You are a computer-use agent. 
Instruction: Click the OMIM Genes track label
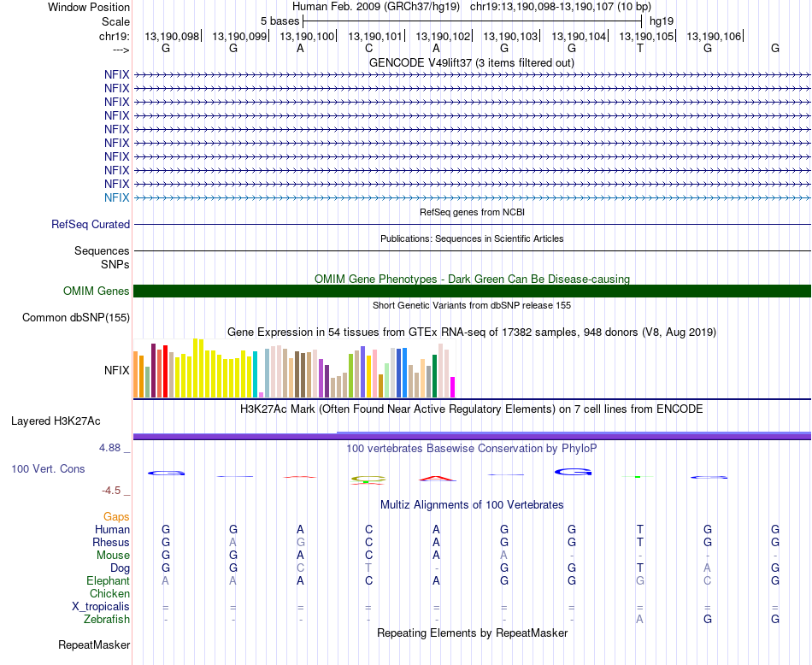[x=97, y=291]
